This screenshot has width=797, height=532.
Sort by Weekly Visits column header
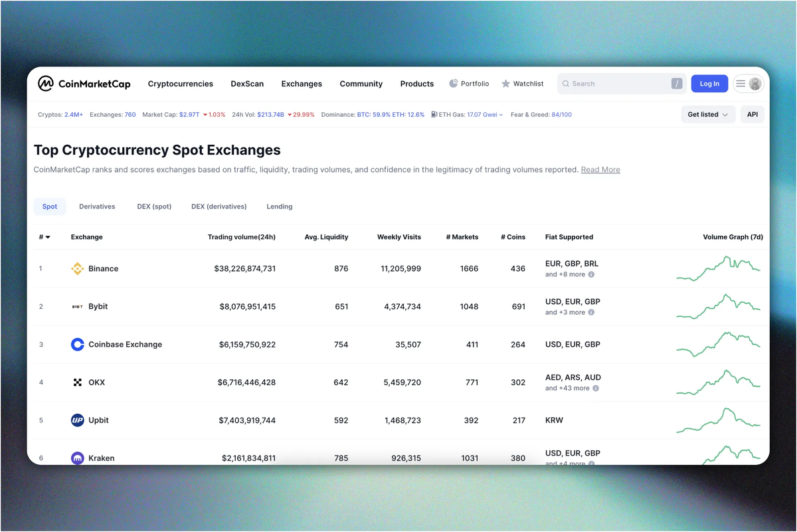click(x=399, y=237)
